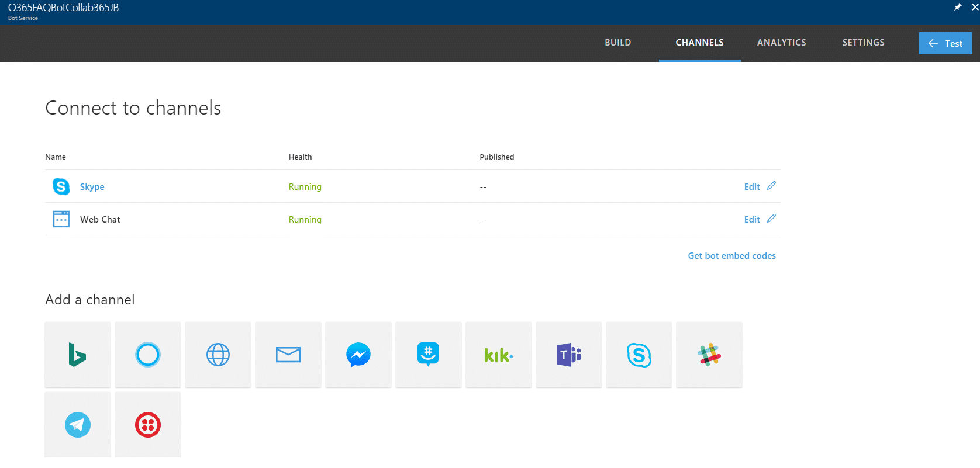Image resolution: width=980 pixels, height=468 pixels.
Task: Add the Bing channel
Action: [x=78, y=355]
